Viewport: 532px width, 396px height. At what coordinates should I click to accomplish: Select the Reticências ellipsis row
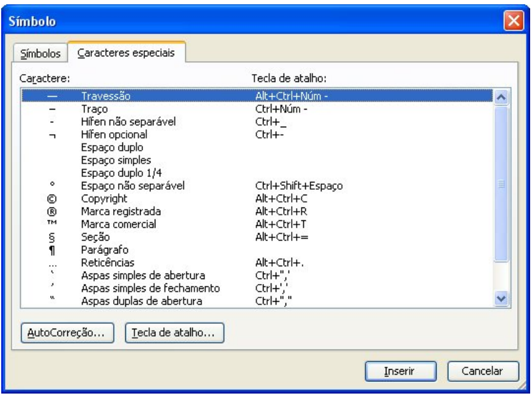point(107,263)
